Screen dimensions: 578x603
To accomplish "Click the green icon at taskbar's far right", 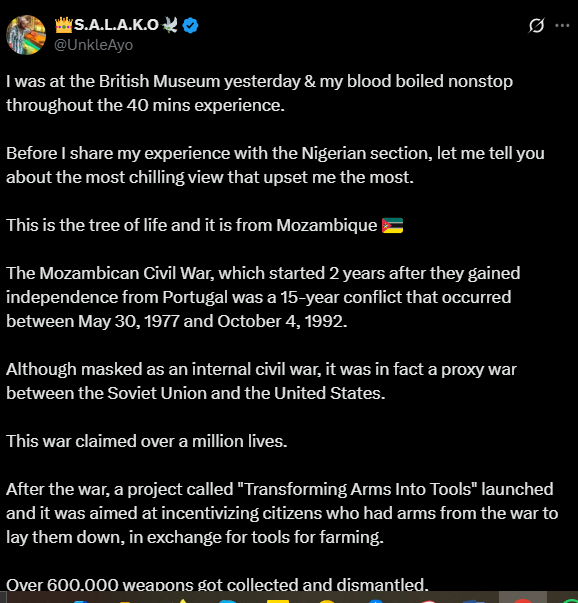I will tap(571, 600).
